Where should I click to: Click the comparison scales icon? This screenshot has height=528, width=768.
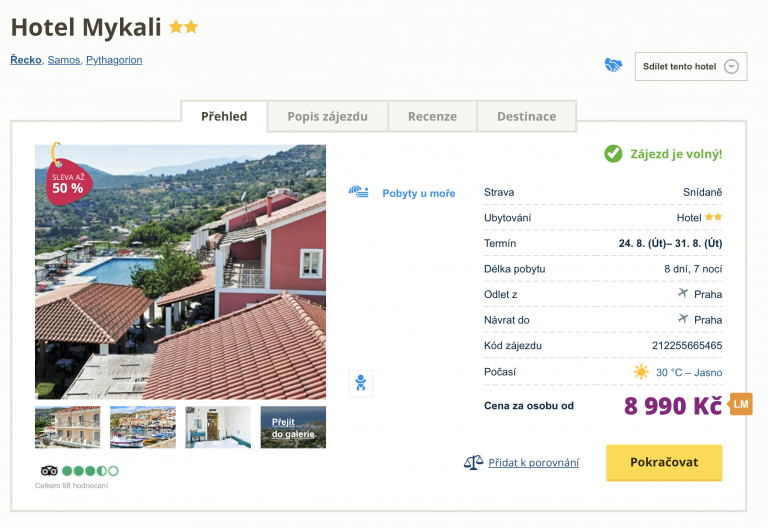(x=473, y=462)
